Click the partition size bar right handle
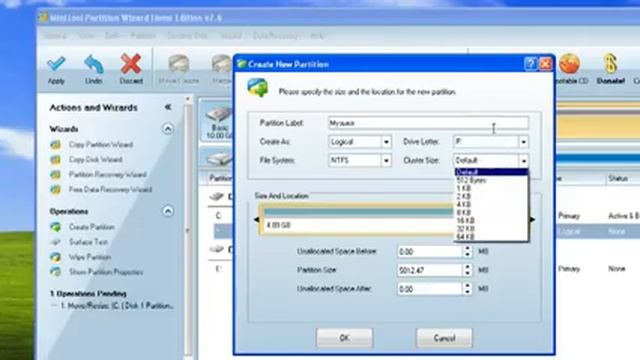Viewport: 640px width, 360px height. [x=532, y=220]
